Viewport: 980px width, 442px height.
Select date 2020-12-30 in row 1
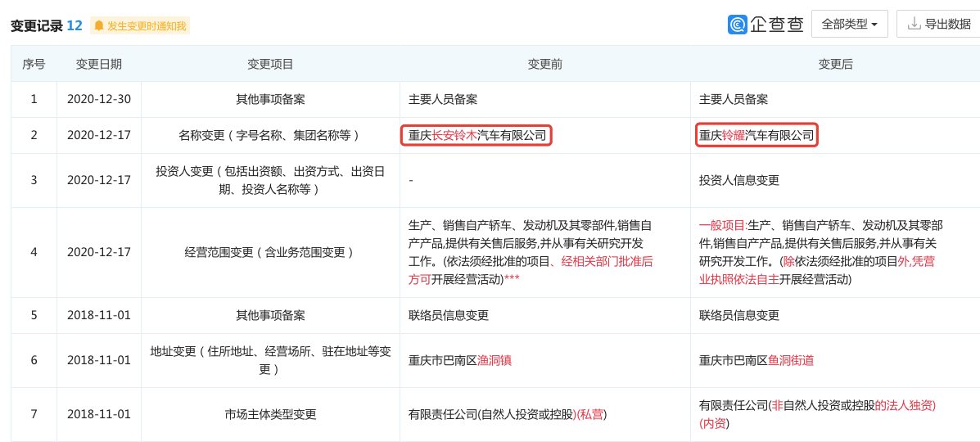coord(99,99)
